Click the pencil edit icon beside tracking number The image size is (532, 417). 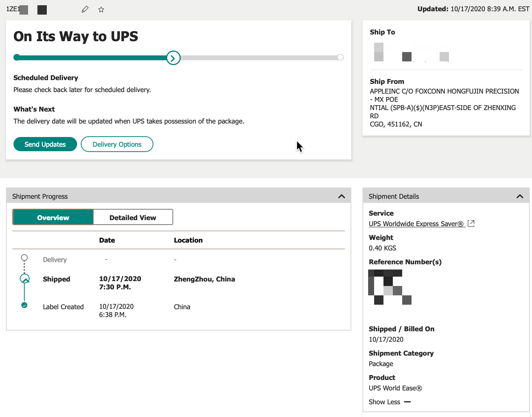click(85, 9)
